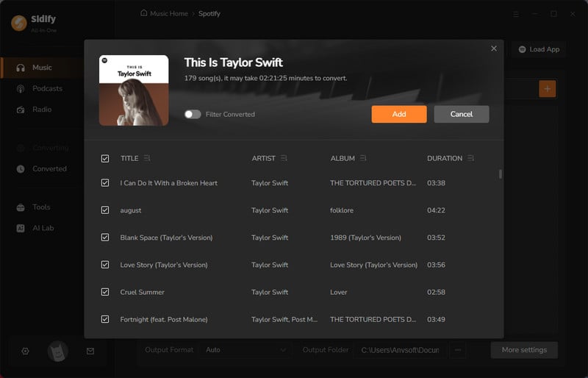Toggle the select-all checkbox in header

pos(105,158)
